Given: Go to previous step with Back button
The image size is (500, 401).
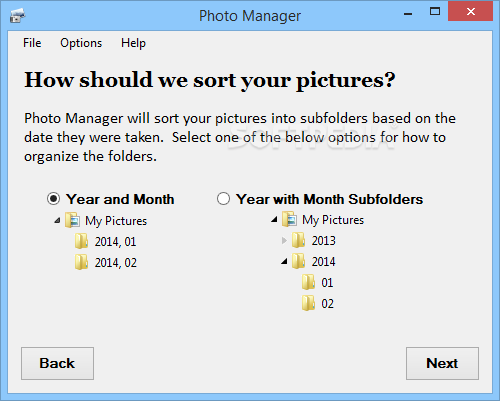Looking at the screenshot, I should coord(57,363).
